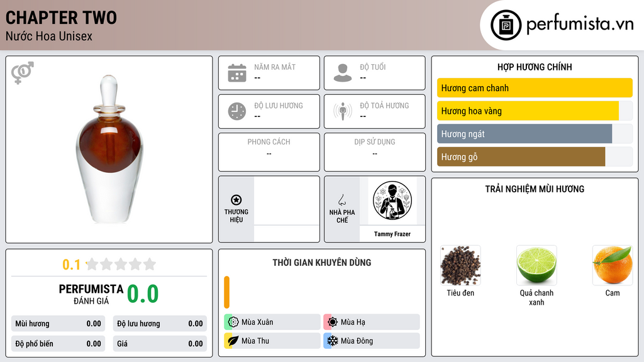
Task: Click the THỜI GIAN KHUYÊN DÙNG heading
Action: pyautogui.click(x=322, y=263)
